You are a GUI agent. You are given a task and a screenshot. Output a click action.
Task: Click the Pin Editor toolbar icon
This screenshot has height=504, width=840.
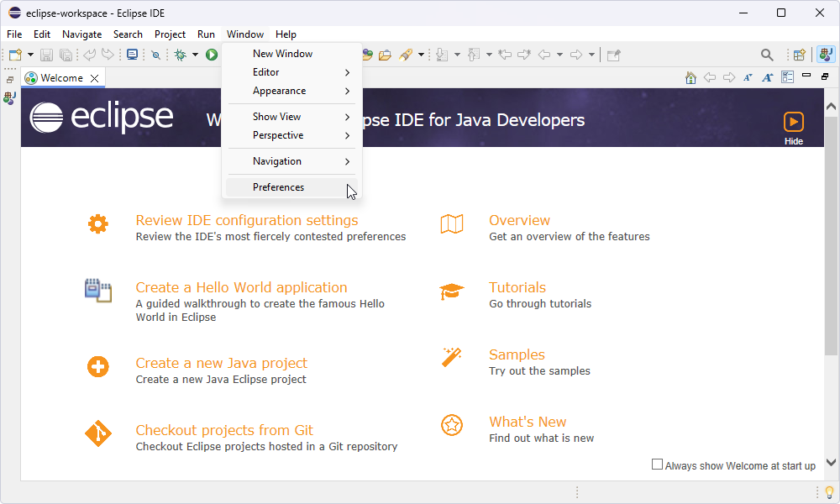click(613, 55)
